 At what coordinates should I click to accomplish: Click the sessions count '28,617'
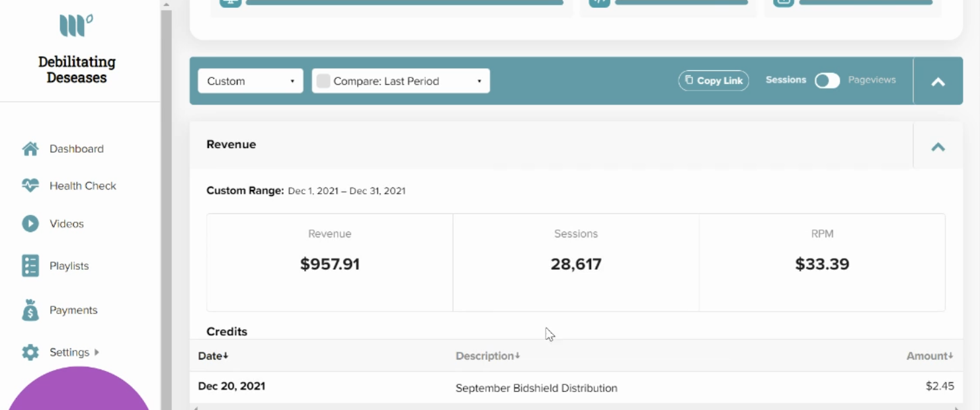576,265
